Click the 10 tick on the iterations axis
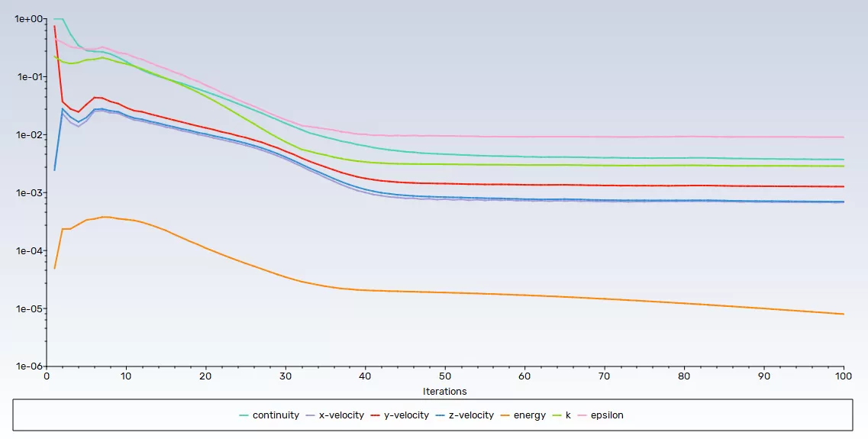 pos(126,376)
